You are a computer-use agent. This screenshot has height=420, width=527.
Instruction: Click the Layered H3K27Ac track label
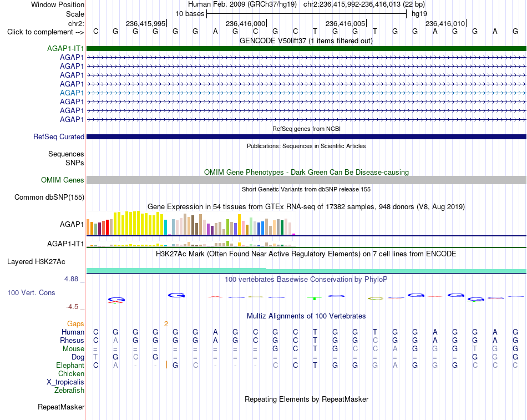[36, 262]
